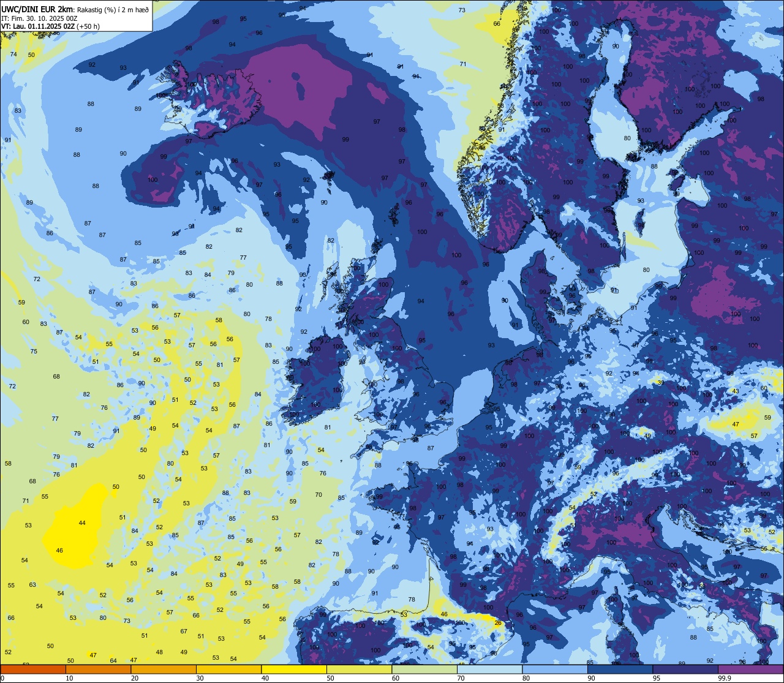Click the 'IT: Fim. 30. 10. 2025 00Z' line

pos(39,18)
